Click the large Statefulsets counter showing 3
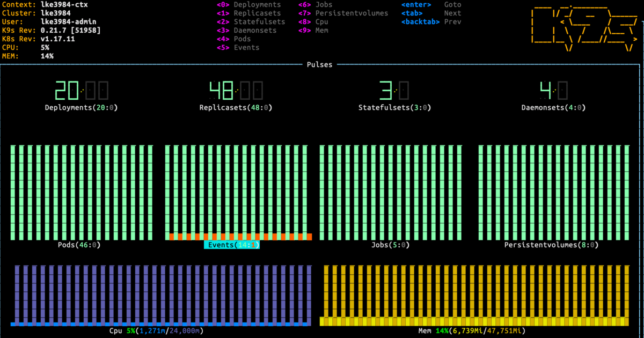 pyautogui.click(x=394, y=91)
